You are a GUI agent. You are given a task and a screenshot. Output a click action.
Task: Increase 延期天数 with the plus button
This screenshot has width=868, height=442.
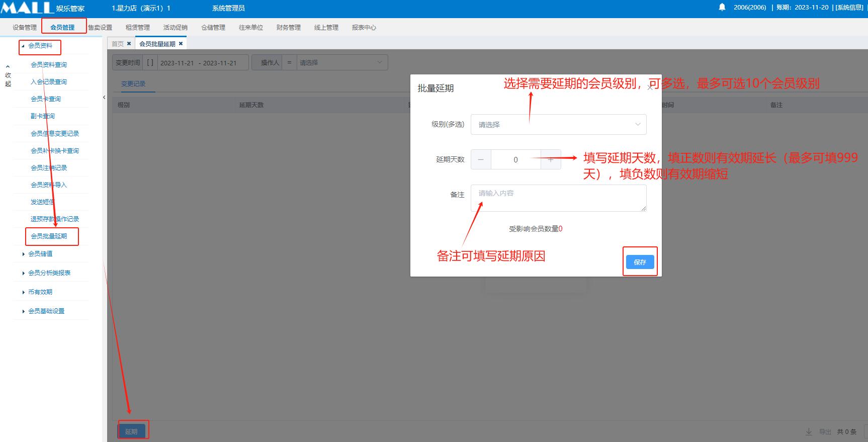tap(551, 159)
